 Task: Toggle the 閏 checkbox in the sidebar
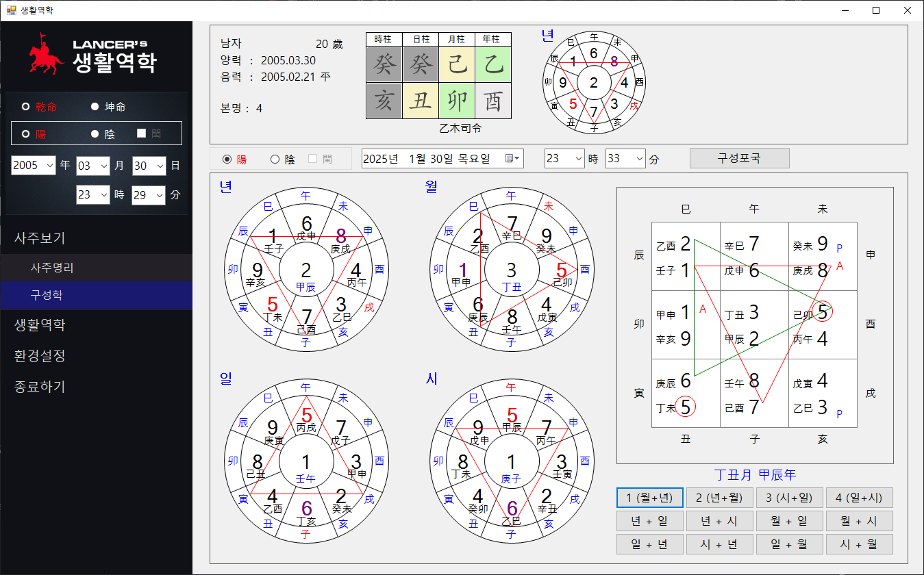pyautogui.click(x=142, y=133)
